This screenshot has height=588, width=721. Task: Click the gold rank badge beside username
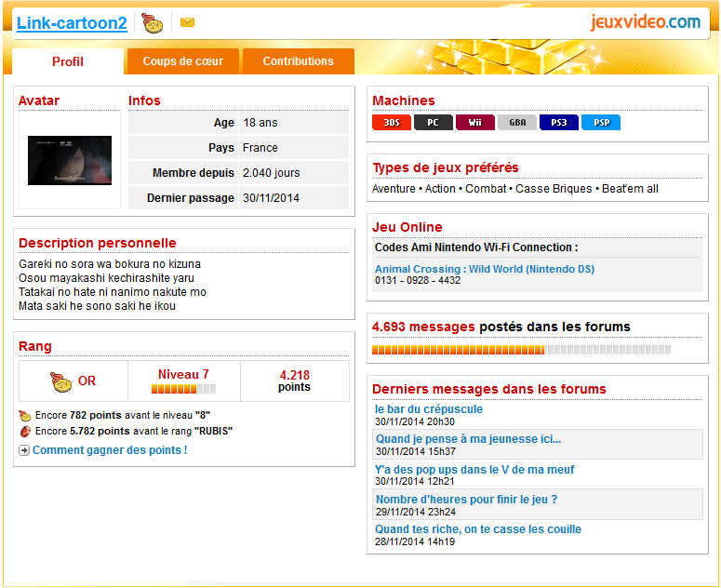pos(152,23)
